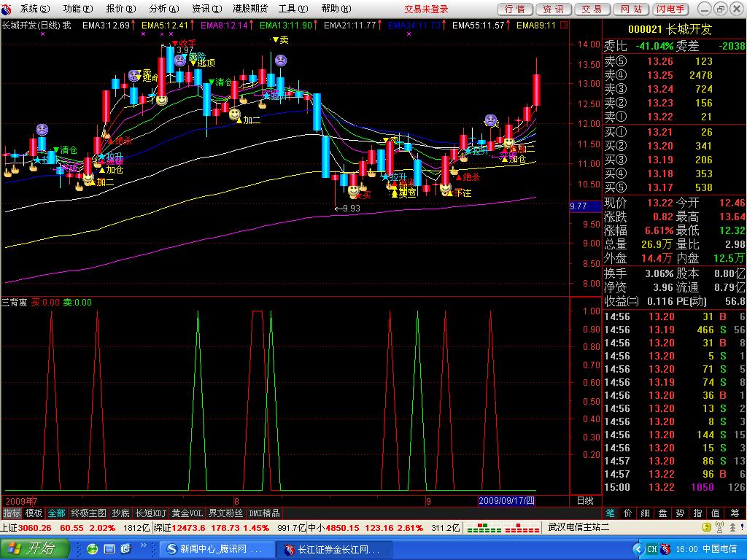Open the 港股期货 menu
Screen dimensions: 747x560
[x=250, y=9]
